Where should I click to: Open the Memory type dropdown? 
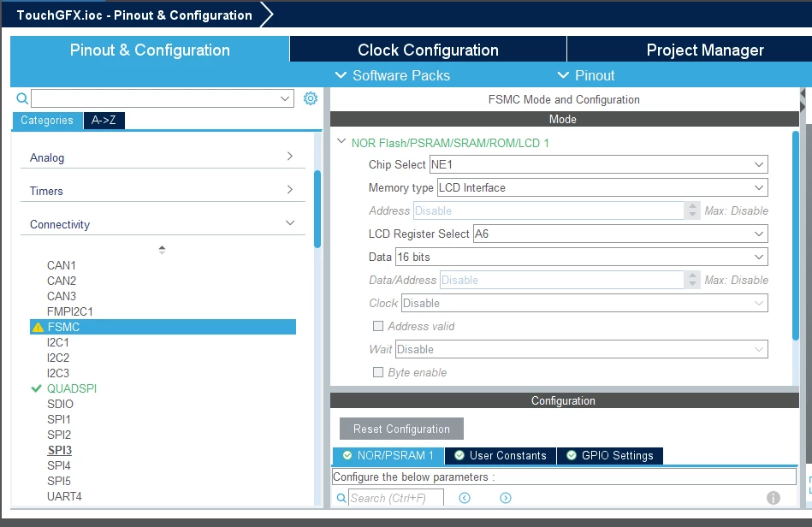pos(602,187)
